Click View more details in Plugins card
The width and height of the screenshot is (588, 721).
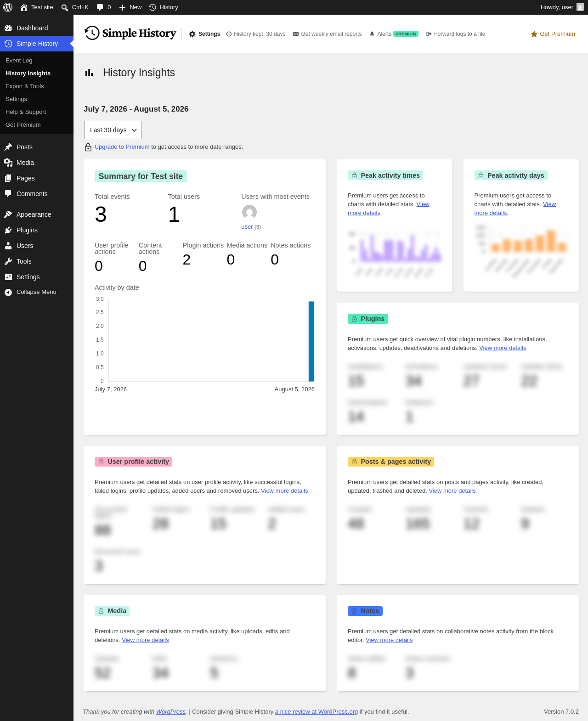click(x=503, y=348)
